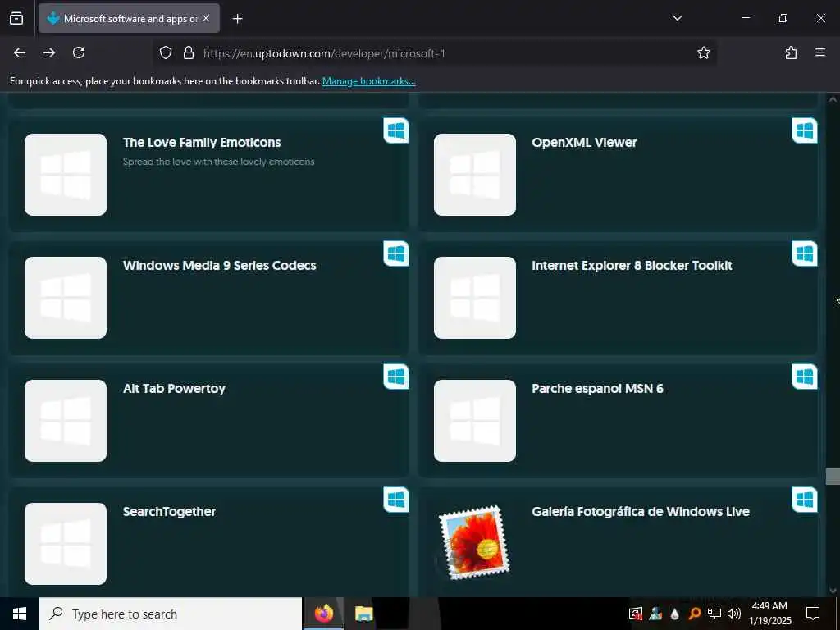Open the Alt Tab Powertoy title link
Viewport: 840px width, 630px height.
(x=174, y=388)
